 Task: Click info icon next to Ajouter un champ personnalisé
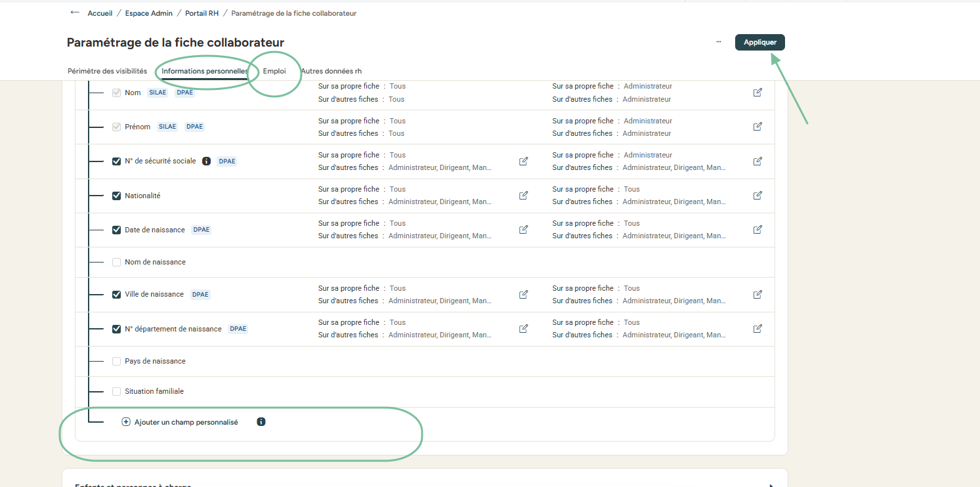(261, 422)
